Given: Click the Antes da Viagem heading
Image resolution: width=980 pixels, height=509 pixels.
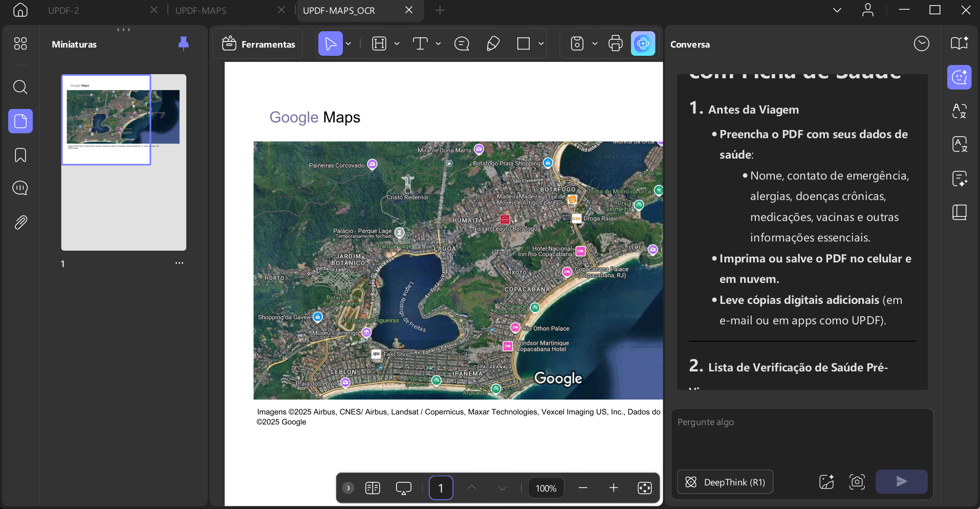Looking at the screenshot, I should (753, 109).
